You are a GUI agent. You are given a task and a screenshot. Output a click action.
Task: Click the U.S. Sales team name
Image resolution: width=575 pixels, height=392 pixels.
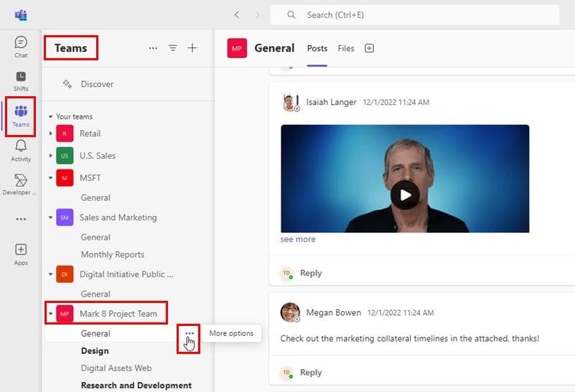tap(98, 156)
